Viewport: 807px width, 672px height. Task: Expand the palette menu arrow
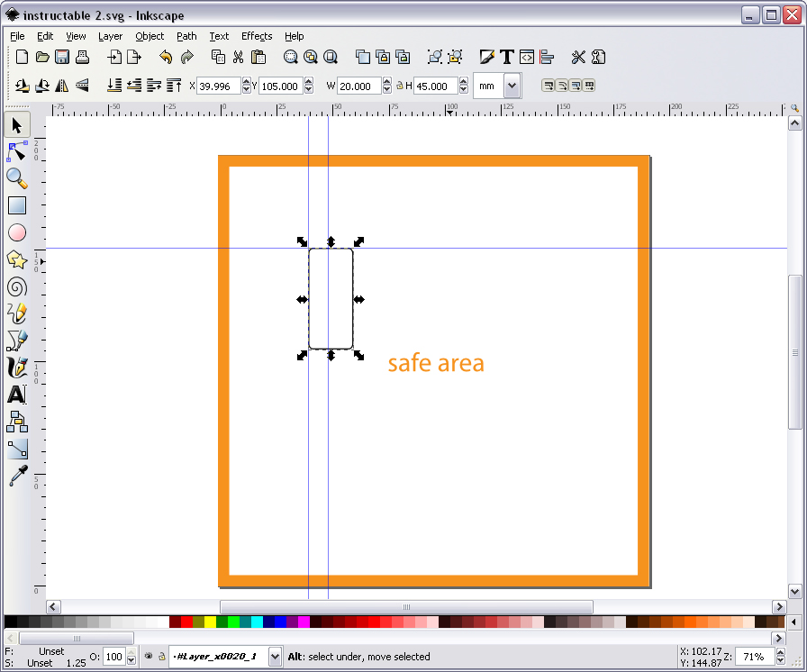click(x=793, y=622)
